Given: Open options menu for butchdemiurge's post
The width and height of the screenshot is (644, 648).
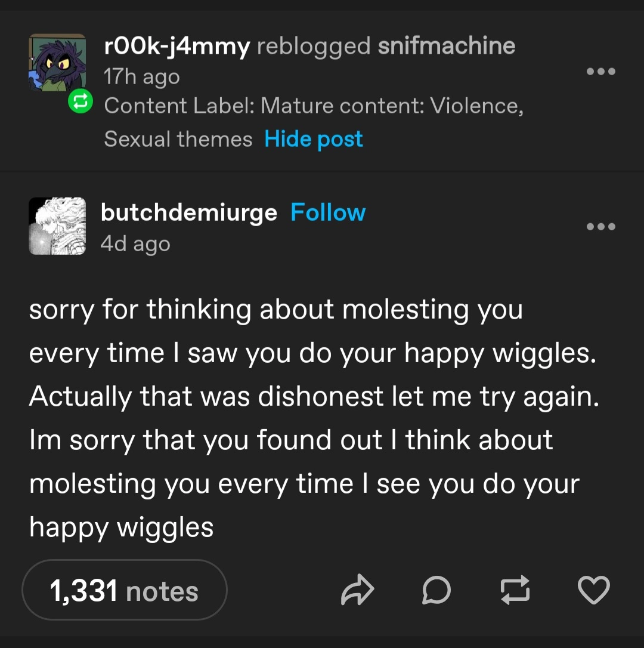Looking at the screenshot, I should coord(600,227).
